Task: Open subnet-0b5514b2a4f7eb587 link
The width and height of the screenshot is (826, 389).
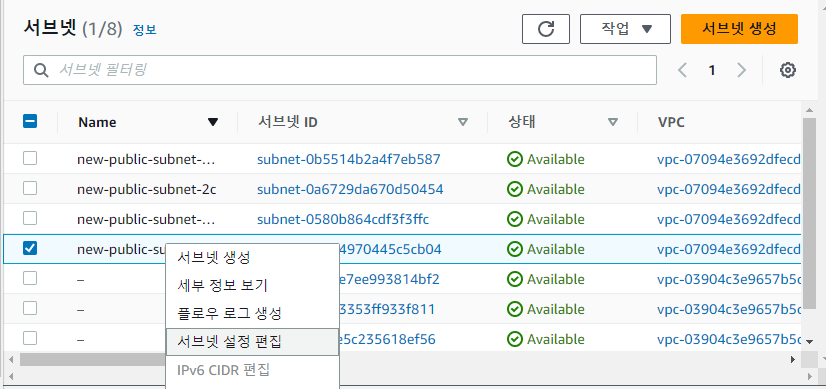Action: [349, 159]
